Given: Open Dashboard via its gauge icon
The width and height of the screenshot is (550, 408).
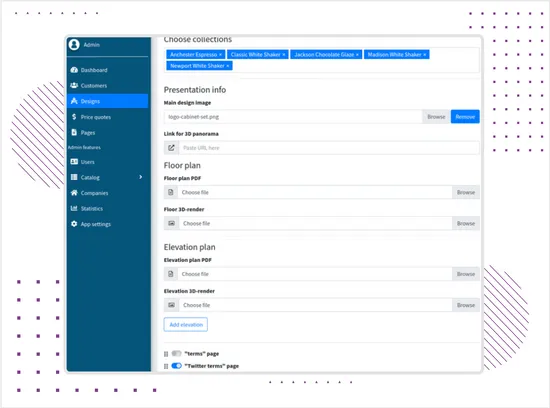Looking at the screenshot, I should [x=74, y=70].
